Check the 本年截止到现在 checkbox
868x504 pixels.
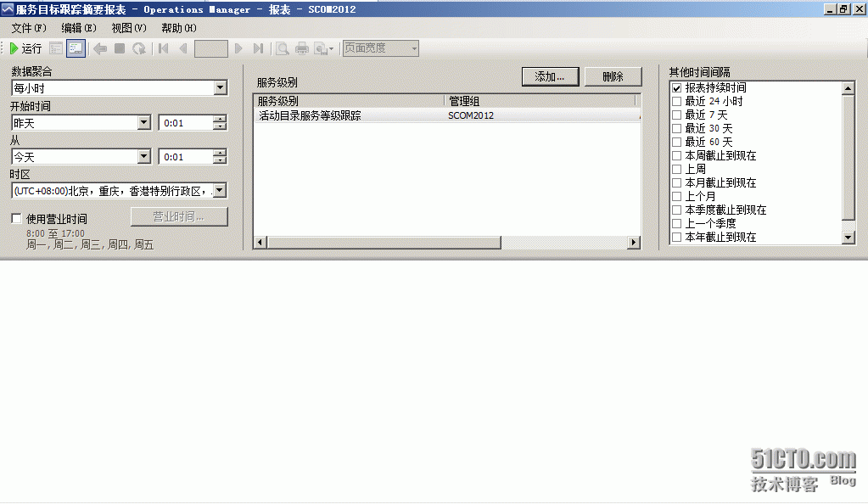(x=676, y=237)
